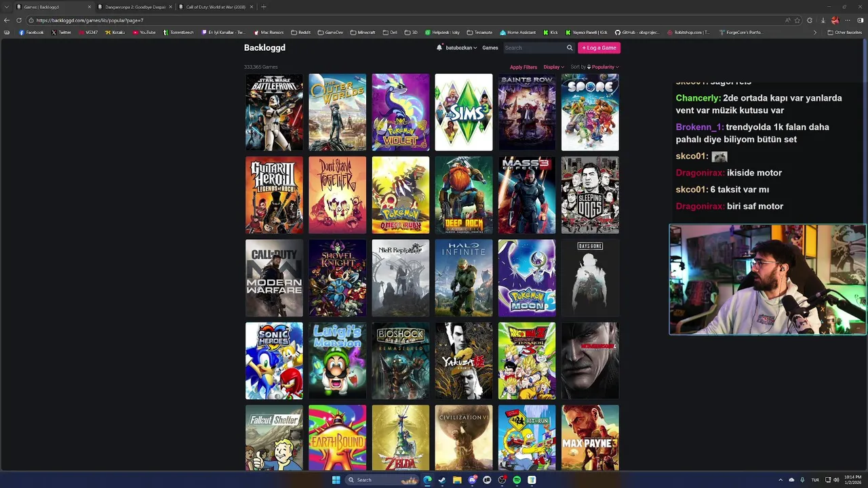Click Apply Filters link
The height and width of the screenshot is (488, 868).
coord(524,67)
